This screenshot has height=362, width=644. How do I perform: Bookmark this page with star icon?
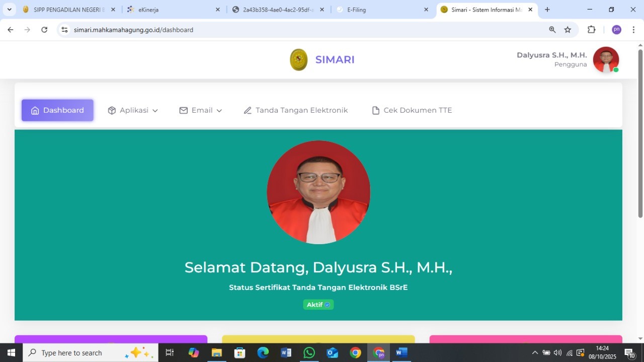[x=568, y=30]
